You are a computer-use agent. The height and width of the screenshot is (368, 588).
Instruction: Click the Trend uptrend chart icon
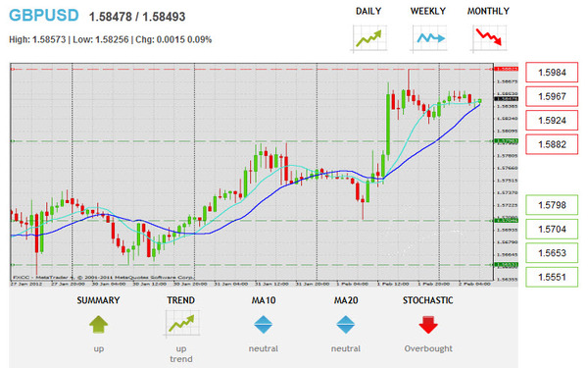[181, 324]
